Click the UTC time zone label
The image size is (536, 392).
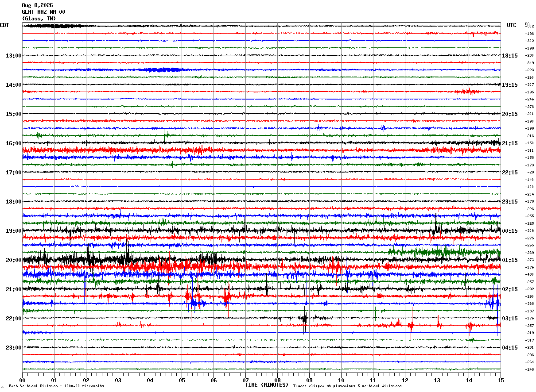512,25
